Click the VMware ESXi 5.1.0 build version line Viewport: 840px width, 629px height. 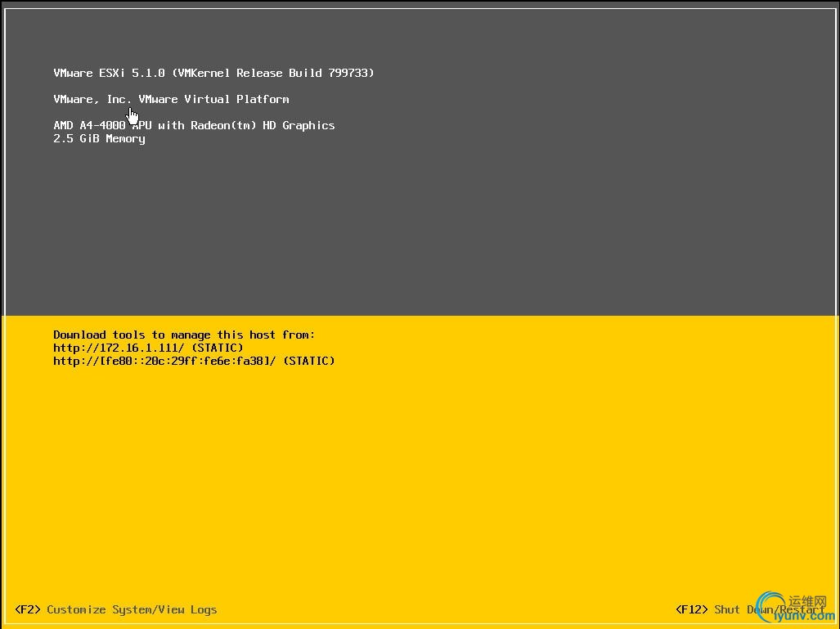(213, 73)
